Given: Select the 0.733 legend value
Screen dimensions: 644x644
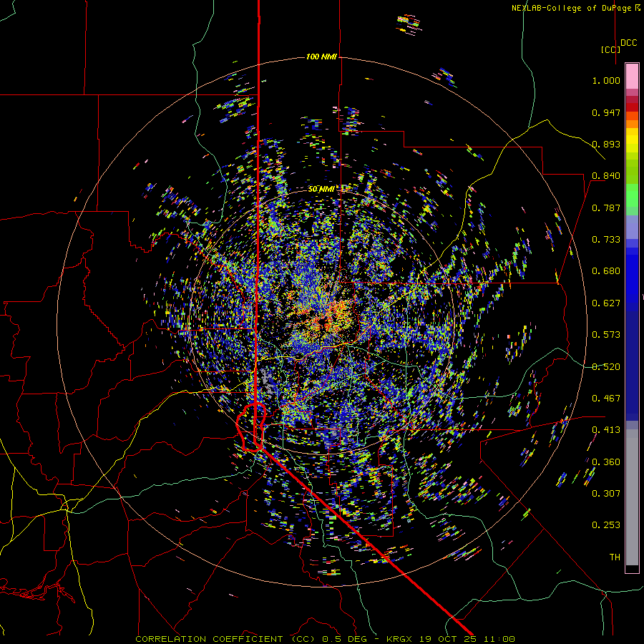Looking at the screenshot, I should click(x=606, y=240).
